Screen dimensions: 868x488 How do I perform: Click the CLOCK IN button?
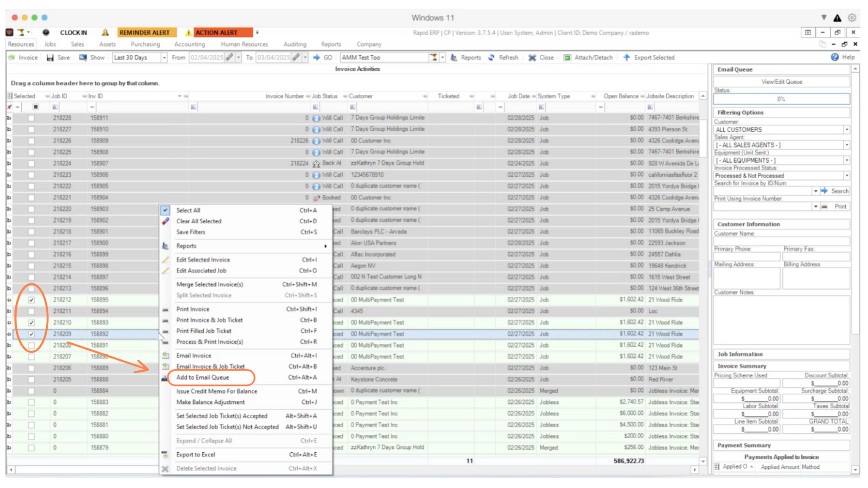coord(73,33)
